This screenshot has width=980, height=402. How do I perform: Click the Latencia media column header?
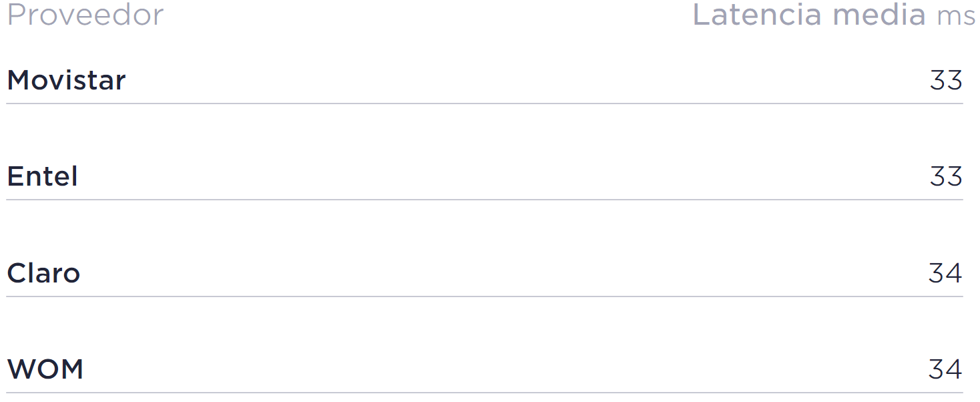tap(809, 15)
